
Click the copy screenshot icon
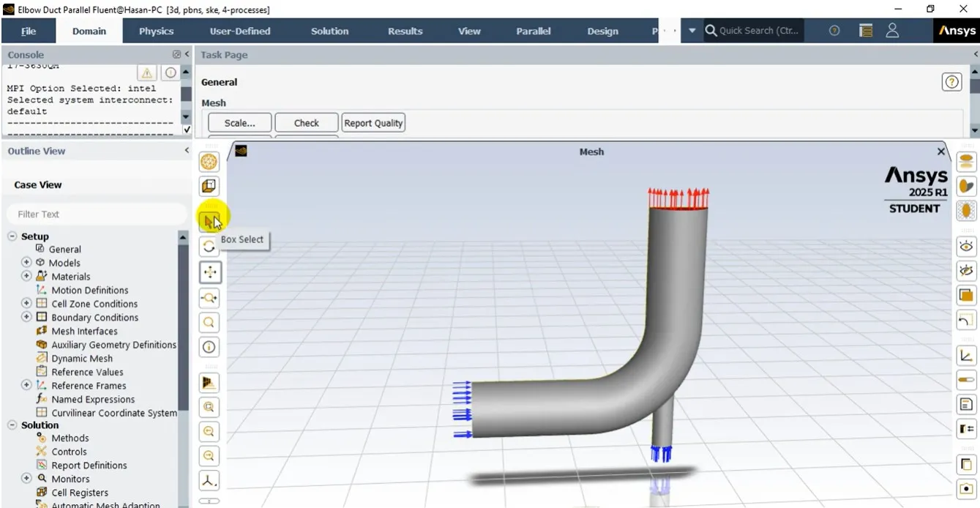pyautogui.click(x=966, y=464)
